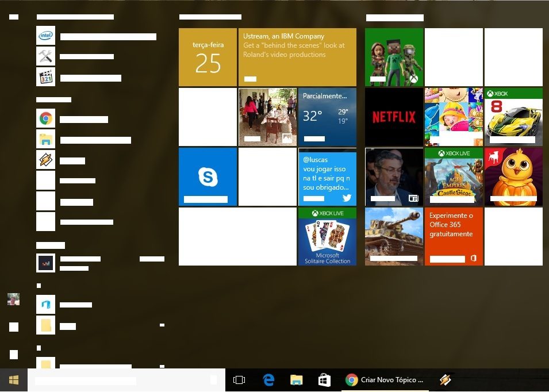Screen dimensions: 549x392
Task: Launch the Netflix tile
Action: tap(394, 117)
